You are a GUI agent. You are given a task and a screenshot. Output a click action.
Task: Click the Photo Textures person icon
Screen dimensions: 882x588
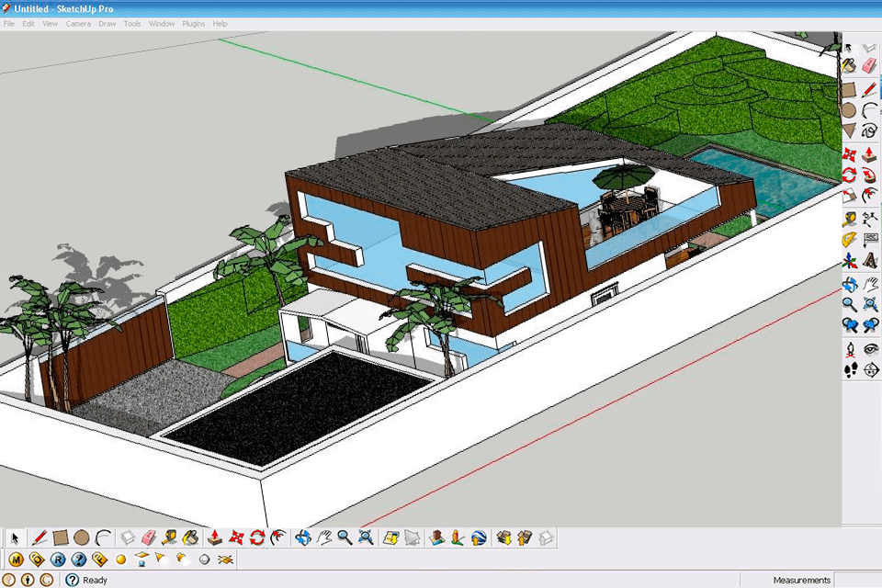pyautogui.click(x=458, y=537)
